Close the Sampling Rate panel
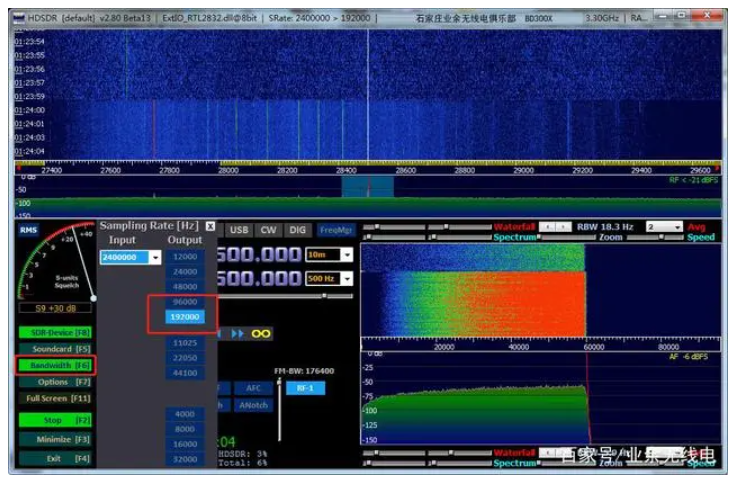Viewport: 735px width, 486px height. tap(210, 227)
